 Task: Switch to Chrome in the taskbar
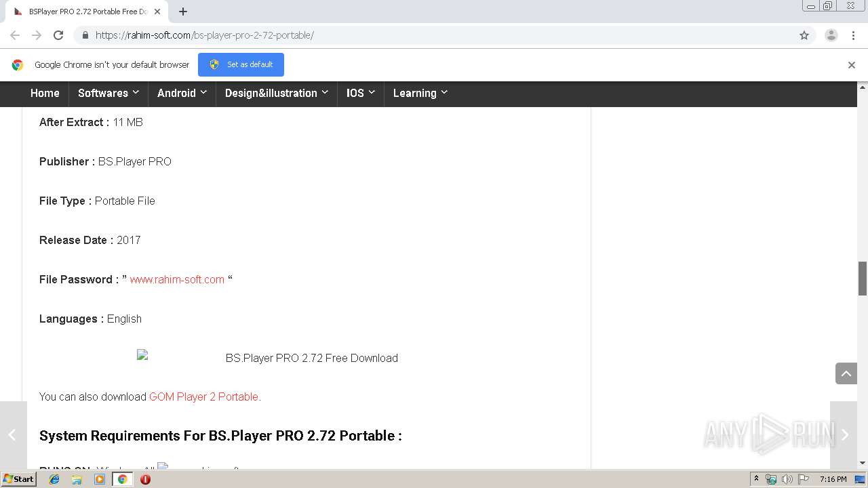click(123, 479)
